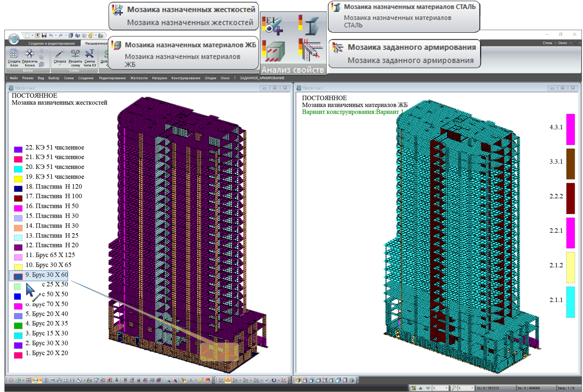
Task: Toggle the highlighted projection button in bottom toolbar
Action: point(35,380)
